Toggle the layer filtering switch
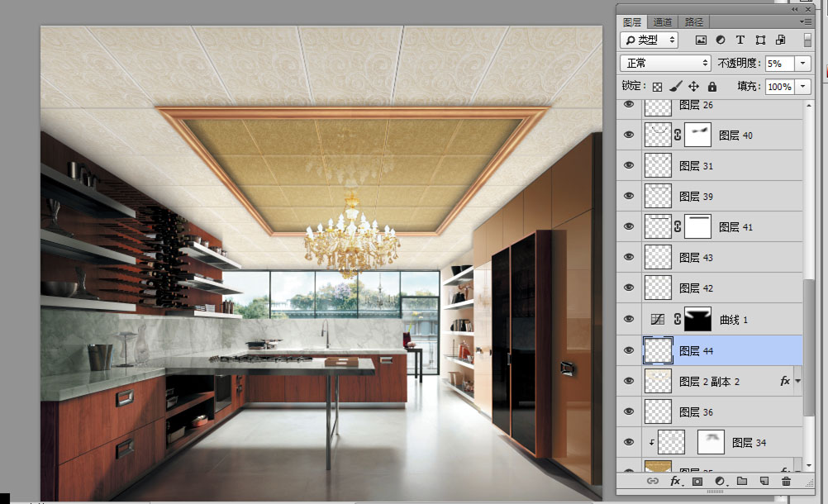This screenshot has height=504, width=828. click(x=807, y=40)
